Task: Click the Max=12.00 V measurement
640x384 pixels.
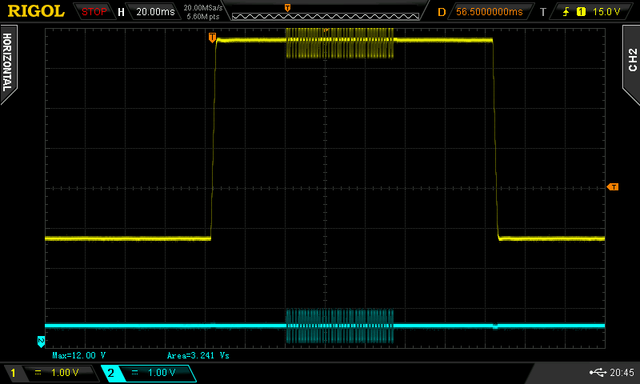Action: click(79, 355)
